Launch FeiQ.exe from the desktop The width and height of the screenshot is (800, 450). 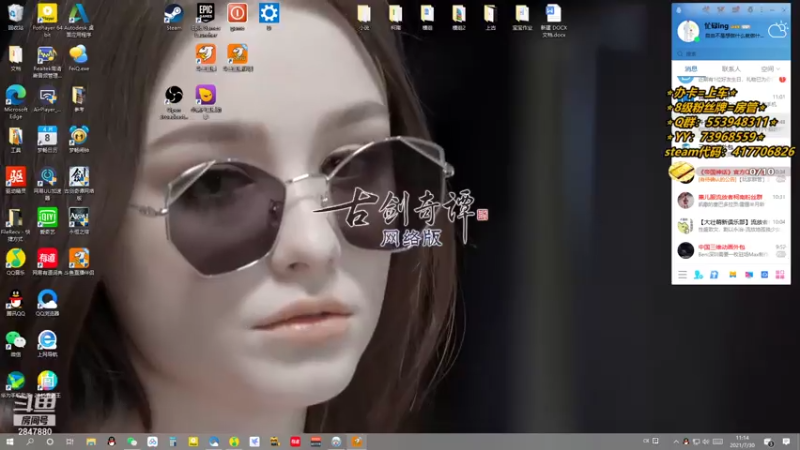(79, 57)
